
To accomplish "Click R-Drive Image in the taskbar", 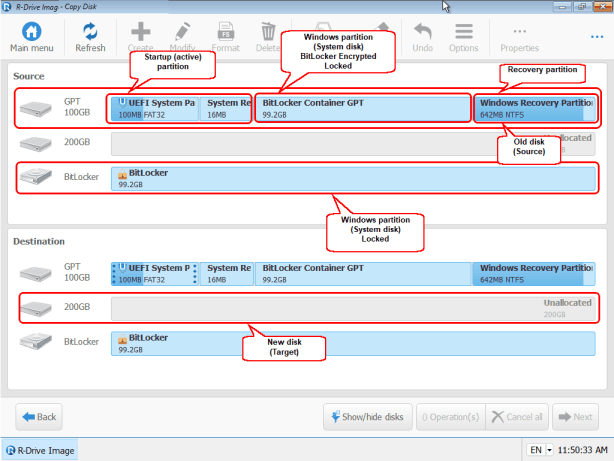I will tap(39, 450).
